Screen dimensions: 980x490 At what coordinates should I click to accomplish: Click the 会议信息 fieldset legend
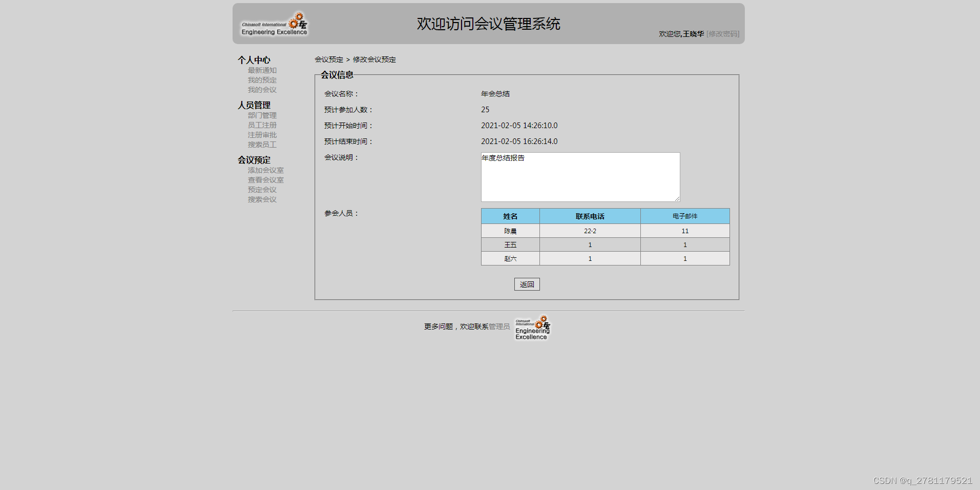point(337,75)
